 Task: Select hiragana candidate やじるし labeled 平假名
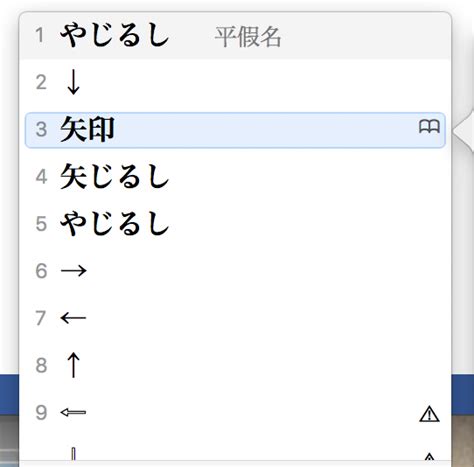235,35
